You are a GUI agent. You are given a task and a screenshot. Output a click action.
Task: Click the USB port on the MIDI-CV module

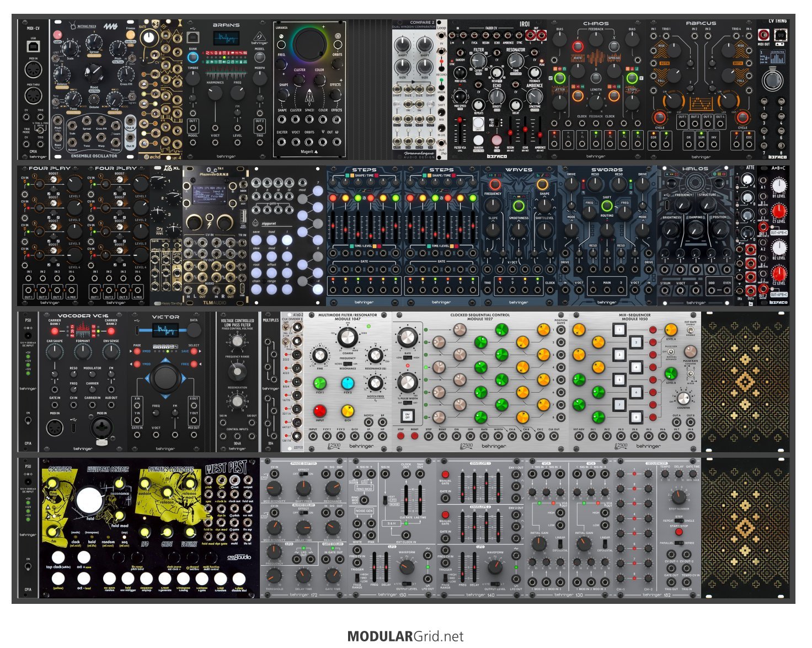click(x=33, y=47)
